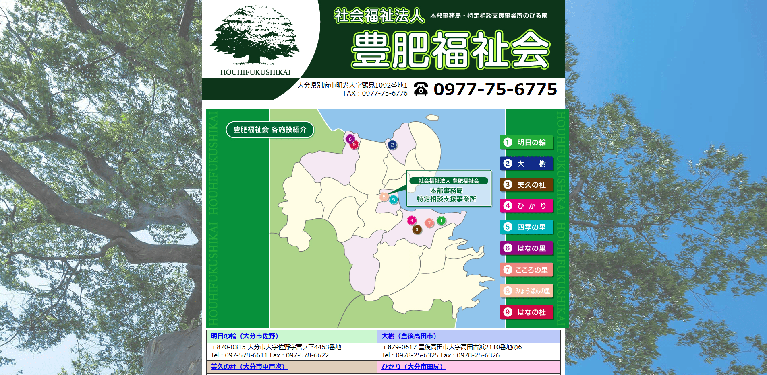Click the peach number 8 map pin
The height and width of the screenshot is (375, 767).
click(384, 197)
